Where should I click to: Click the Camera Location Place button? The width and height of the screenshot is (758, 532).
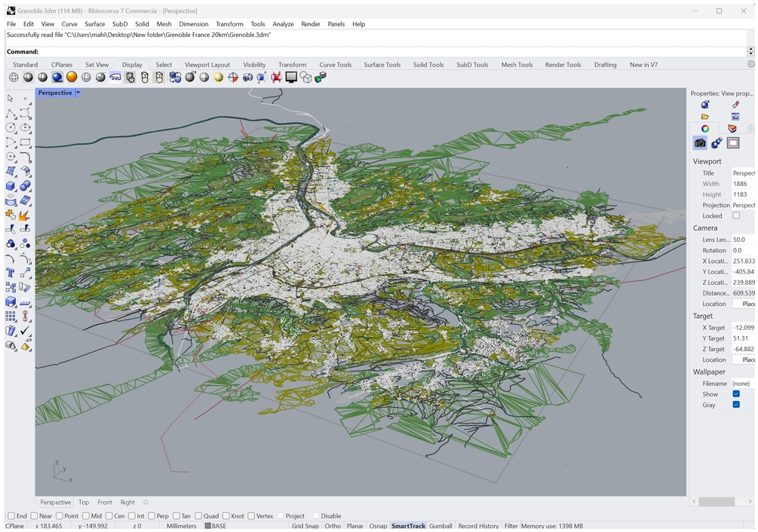(747, 304)
